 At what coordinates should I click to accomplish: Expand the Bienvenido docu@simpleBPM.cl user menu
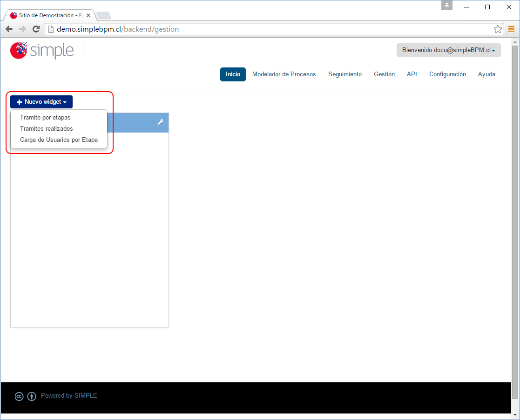click(x=448, y=50)
